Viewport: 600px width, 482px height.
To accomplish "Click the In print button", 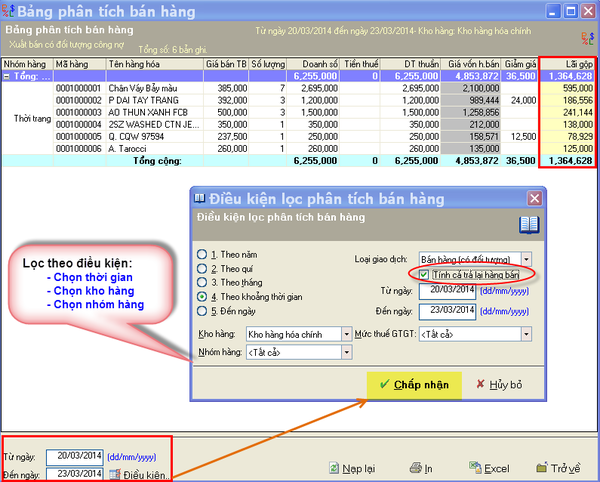I will tap(424, 467).
